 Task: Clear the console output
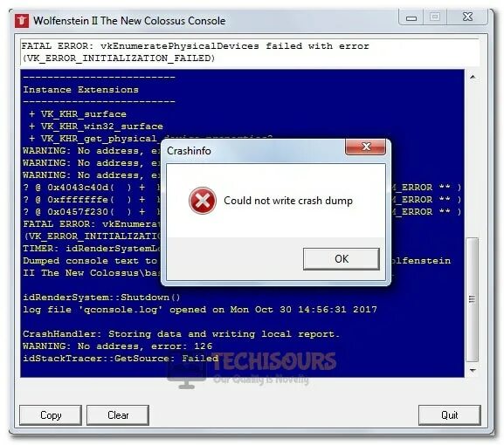pyautogui.click(x=118, y=415)
